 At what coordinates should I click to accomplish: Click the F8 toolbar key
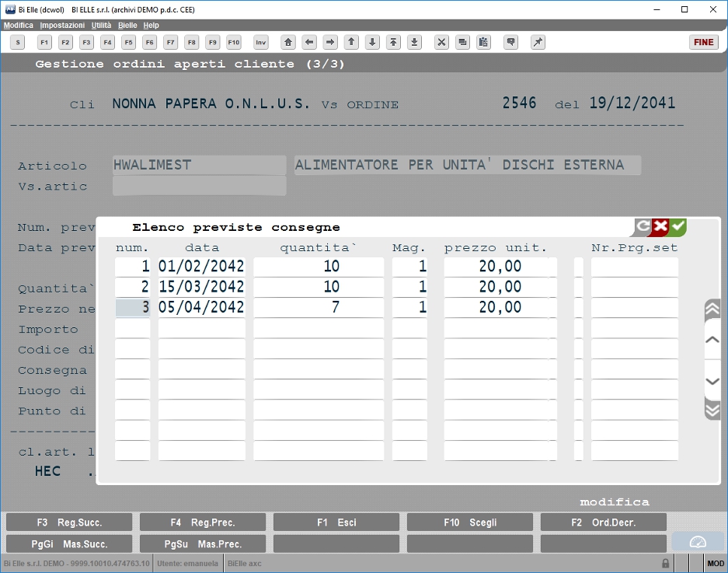coord(192,42)
